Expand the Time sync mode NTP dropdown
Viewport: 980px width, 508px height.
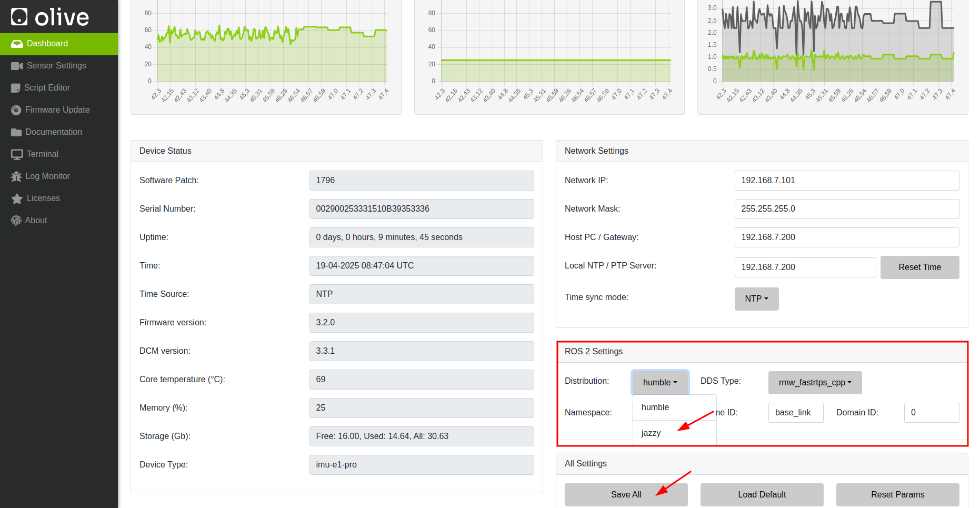[756, 298]
